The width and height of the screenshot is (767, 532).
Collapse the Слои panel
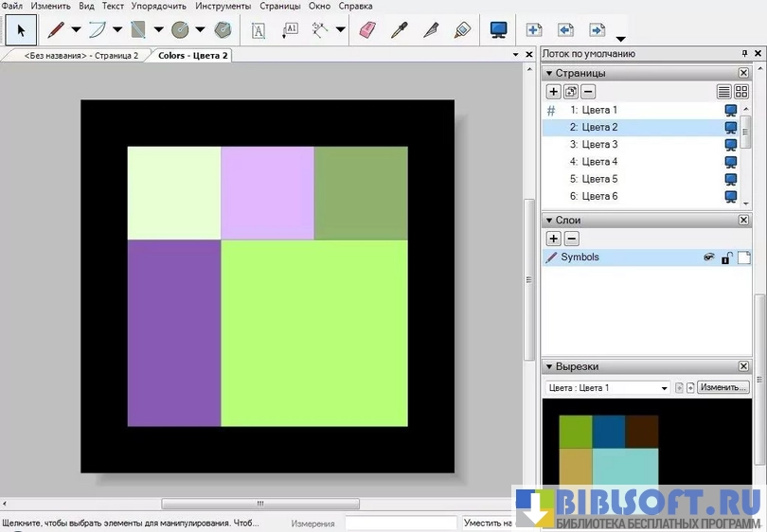pyautogui.click(x=548, y=221)
